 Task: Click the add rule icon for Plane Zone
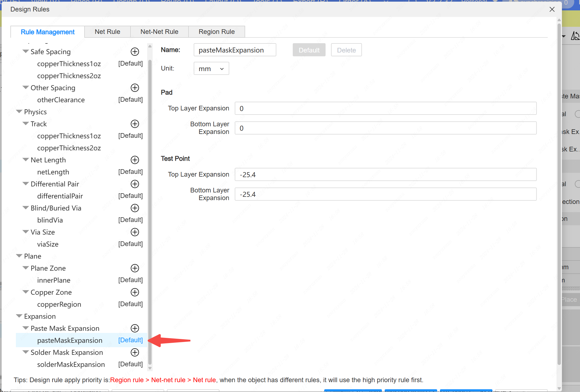[x=135, y=268]
